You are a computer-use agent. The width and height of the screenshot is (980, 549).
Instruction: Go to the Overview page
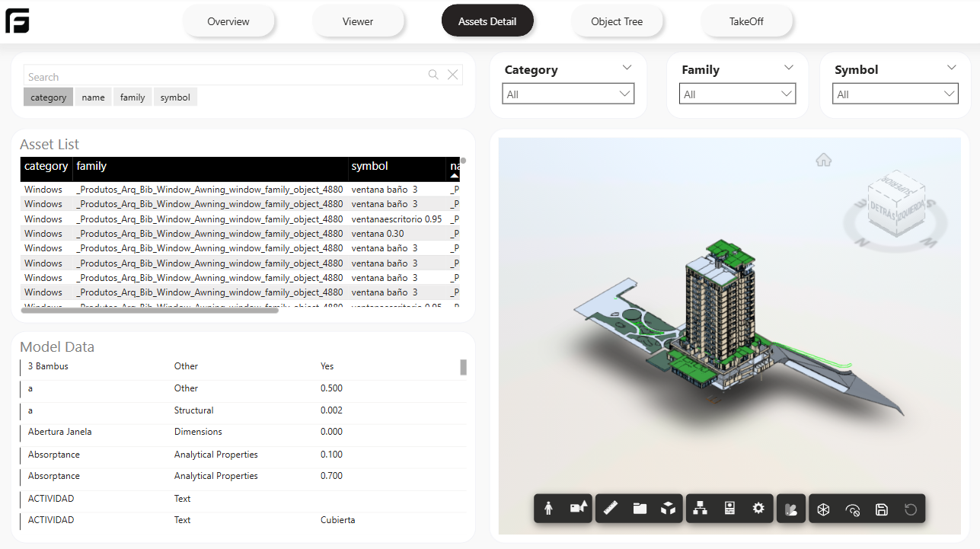click(x=228, y=21)
